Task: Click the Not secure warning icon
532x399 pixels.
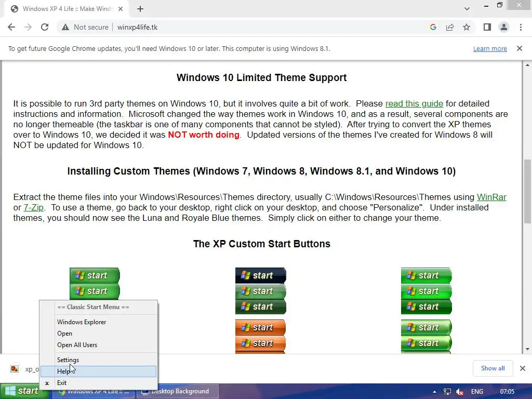Action: pyautogui.click(x=65, y=27)
